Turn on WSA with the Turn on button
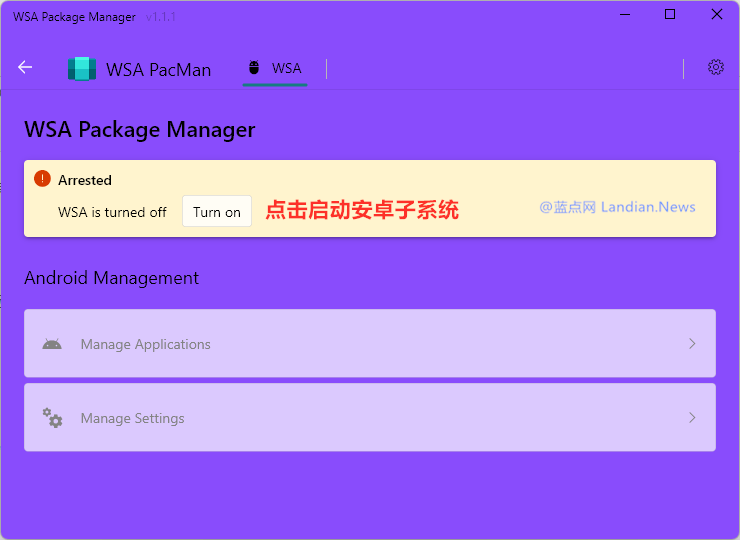Viewport: 740px width, 540px height. tap(217, 211)
